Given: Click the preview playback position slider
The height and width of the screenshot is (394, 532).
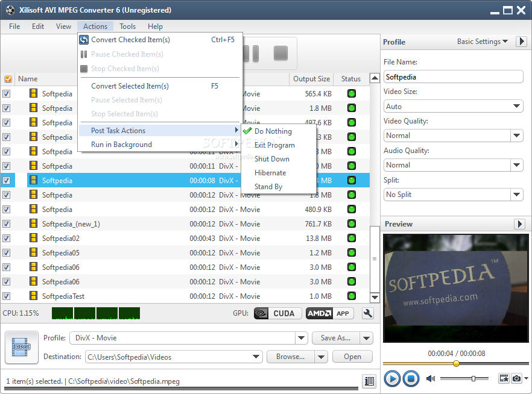Looking at the screenshot, I should pos(456,363).
